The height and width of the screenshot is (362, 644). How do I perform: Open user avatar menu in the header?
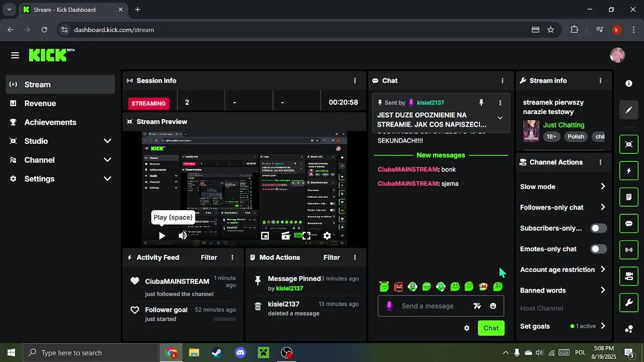click(x=617, y=55)
